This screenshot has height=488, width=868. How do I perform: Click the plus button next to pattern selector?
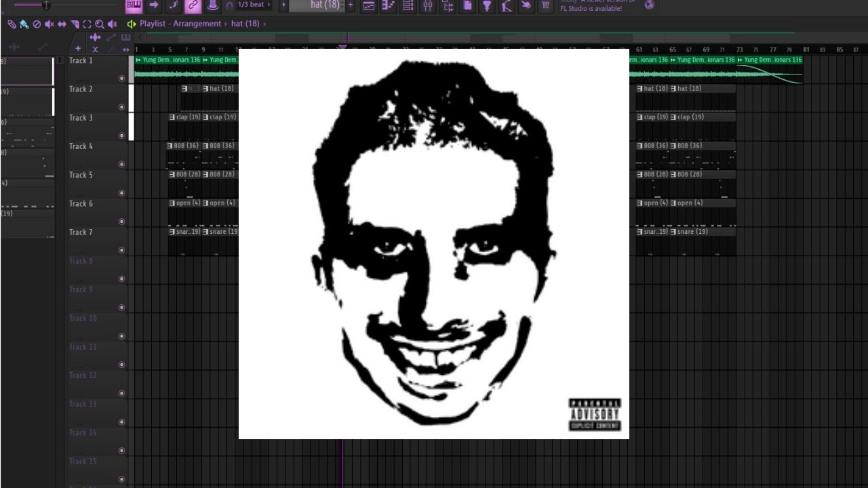click(351, 5)
